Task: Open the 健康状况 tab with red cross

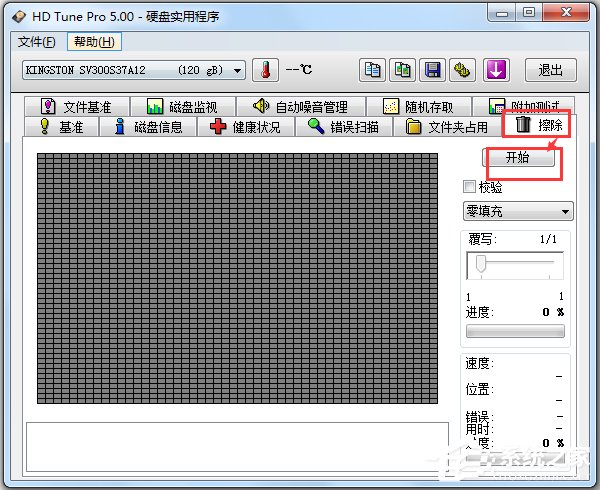Action: pyautogui.click(x=246, y=127)
